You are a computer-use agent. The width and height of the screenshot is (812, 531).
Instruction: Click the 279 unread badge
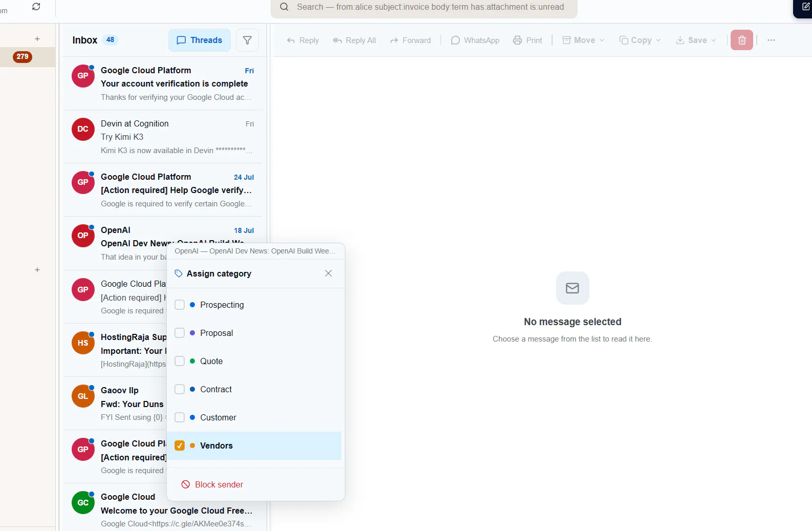(x=23, y=57)
